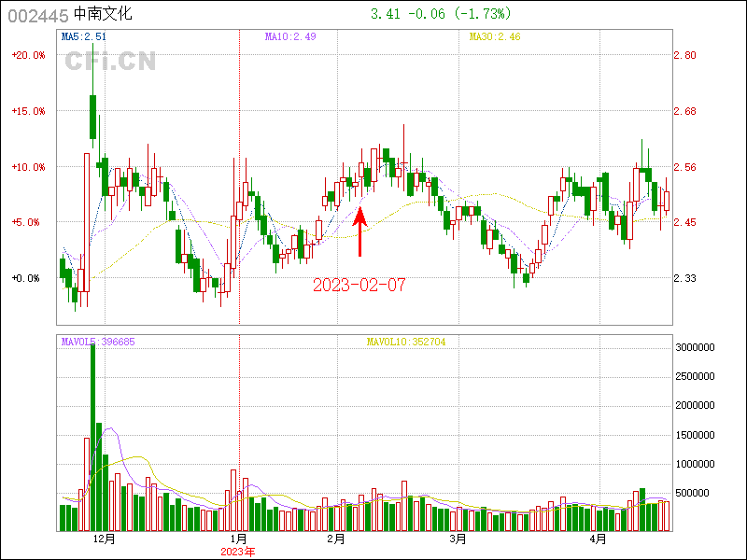Viewport: 747px width, 560px height.
Task: Click the MA5:2.51 indicator label
Action: point(83,36)
